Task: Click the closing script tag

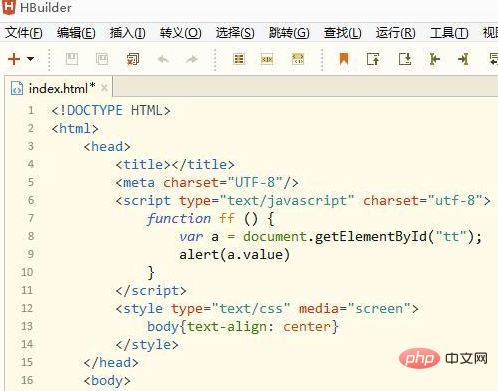Action: pos(151,291)
